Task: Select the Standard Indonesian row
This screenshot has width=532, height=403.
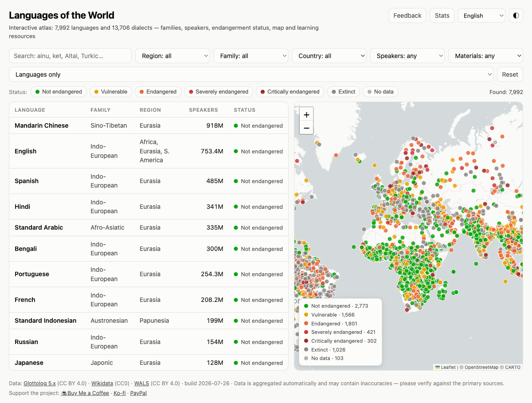Action: (x=149, y=321)
